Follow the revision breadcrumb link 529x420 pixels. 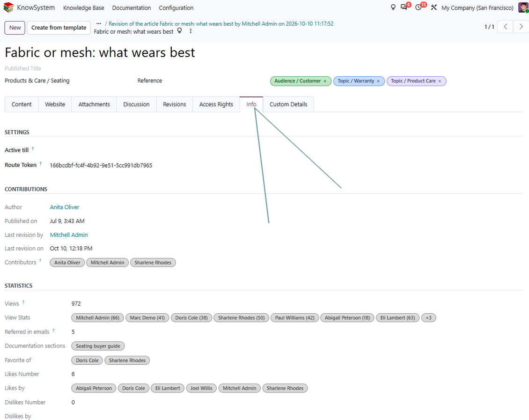(221, 23)
